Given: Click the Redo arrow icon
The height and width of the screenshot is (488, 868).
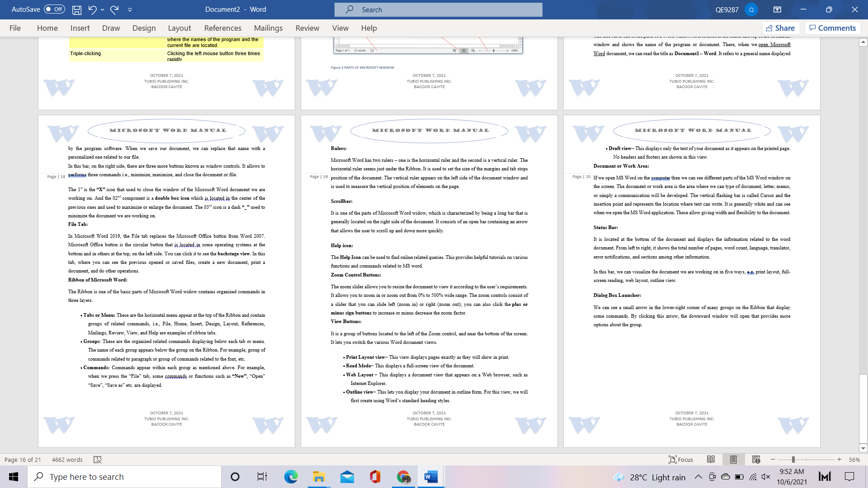Looking at the screenshot, I should click(114, 9).
